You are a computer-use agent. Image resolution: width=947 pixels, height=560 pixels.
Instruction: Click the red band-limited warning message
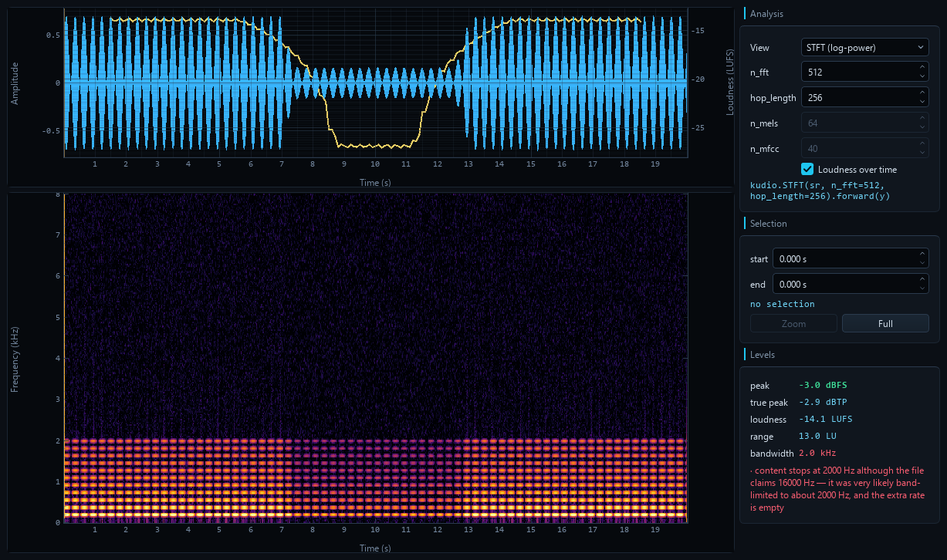[837, 489]
